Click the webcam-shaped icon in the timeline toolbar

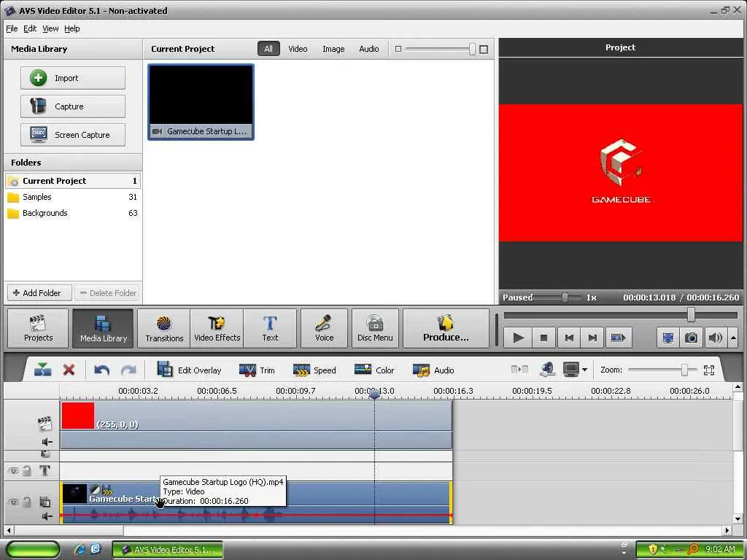(x=547, y=370)
